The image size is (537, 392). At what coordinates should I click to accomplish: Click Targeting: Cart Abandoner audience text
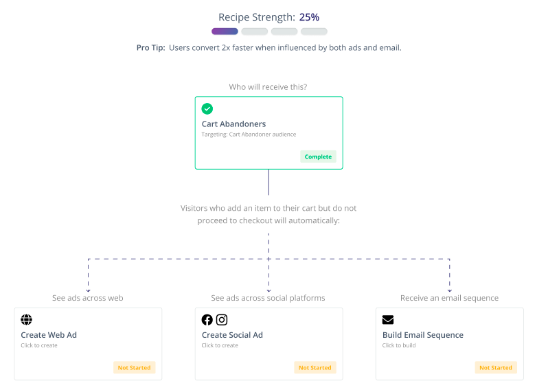pyautogui.click(x=249, y=134)
